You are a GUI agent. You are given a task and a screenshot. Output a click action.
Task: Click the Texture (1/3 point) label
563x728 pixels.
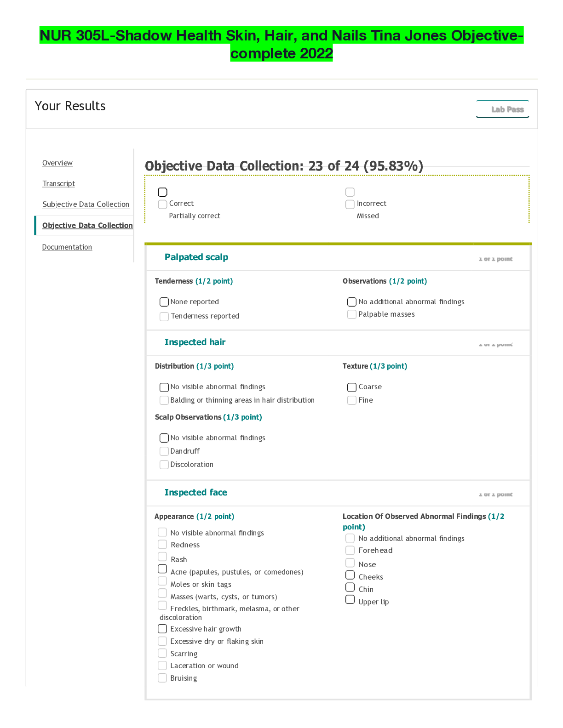click(375, 366)
